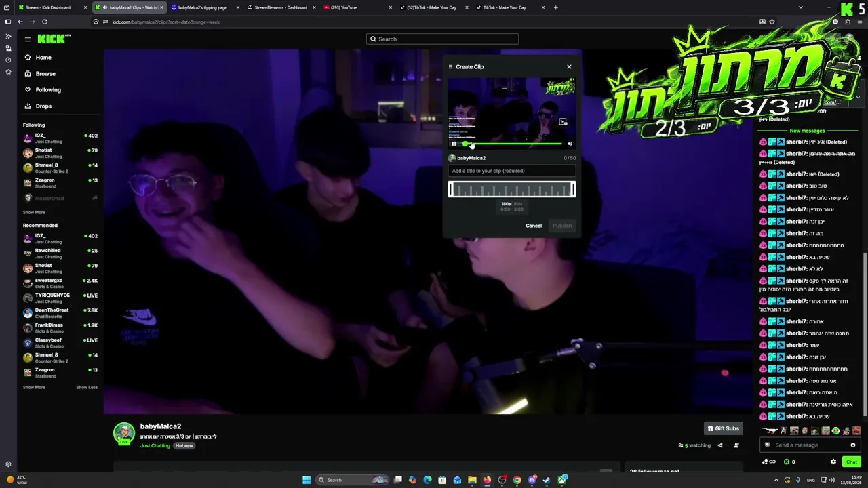868x488 pixels.
Task: Collapse Recommended list with Show Less
Action: [x=87, y=387]
